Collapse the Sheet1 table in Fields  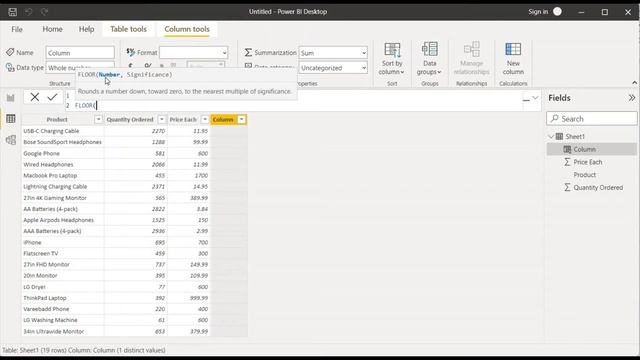551,136
